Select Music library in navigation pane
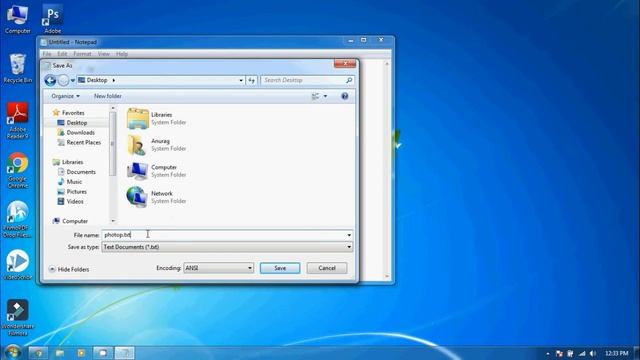Viewport: 640px width, 360px height. 69,182
